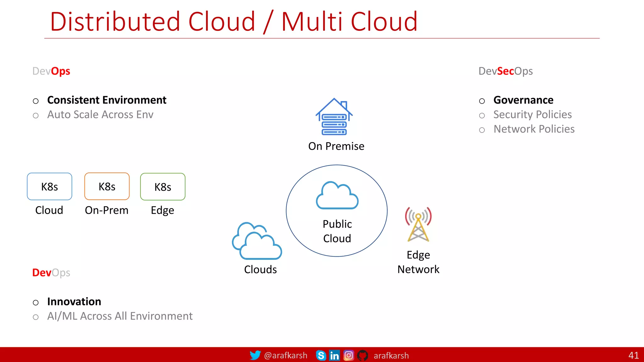
Task: Click the Edge Network antenna tower icon
Action: point(418,224)
